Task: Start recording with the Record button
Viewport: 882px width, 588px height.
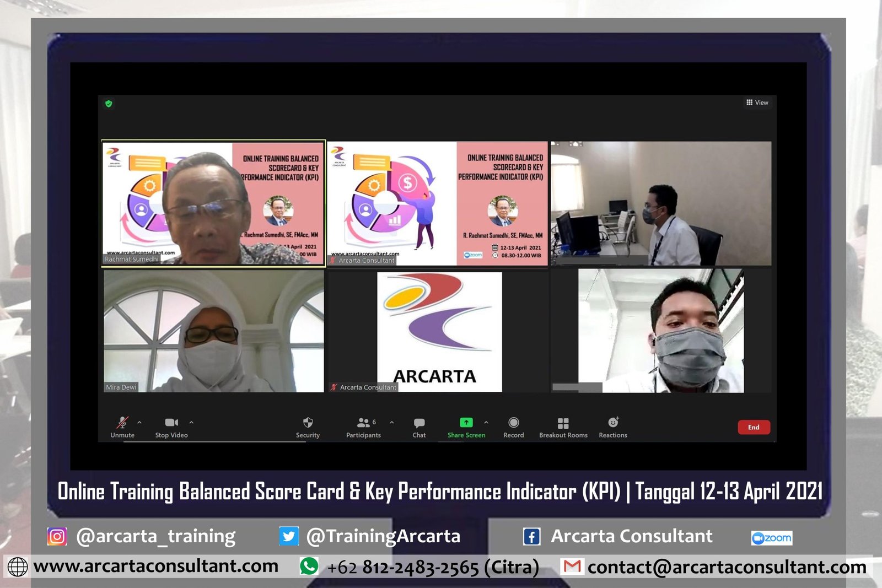Action: click(x=513, y=423)
